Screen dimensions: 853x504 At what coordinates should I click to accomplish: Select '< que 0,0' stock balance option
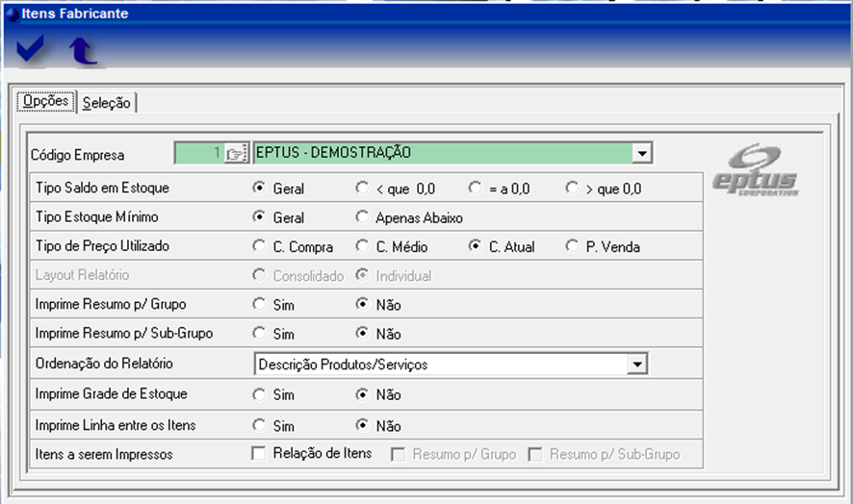click(362, 189)
